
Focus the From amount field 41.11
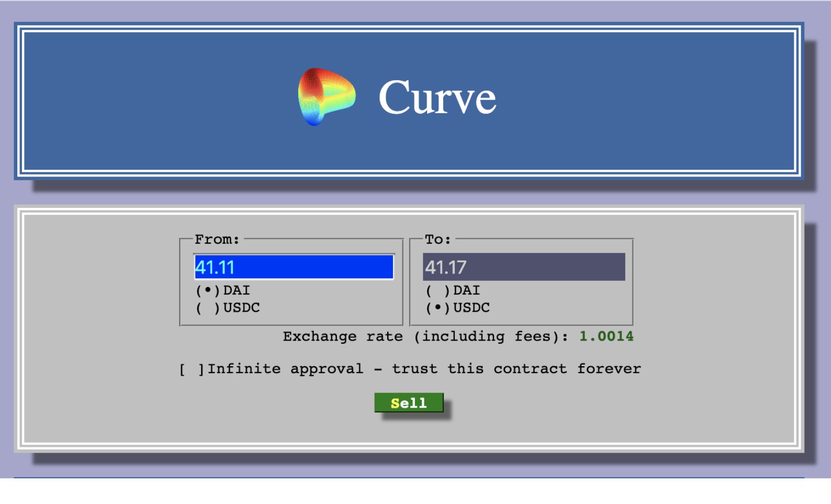[x=294, y=267]
